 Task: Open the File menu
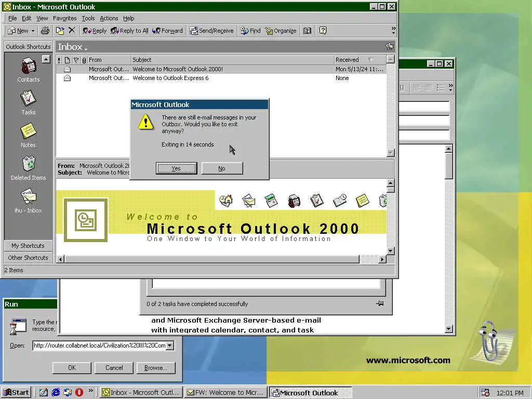coord(12,18)
